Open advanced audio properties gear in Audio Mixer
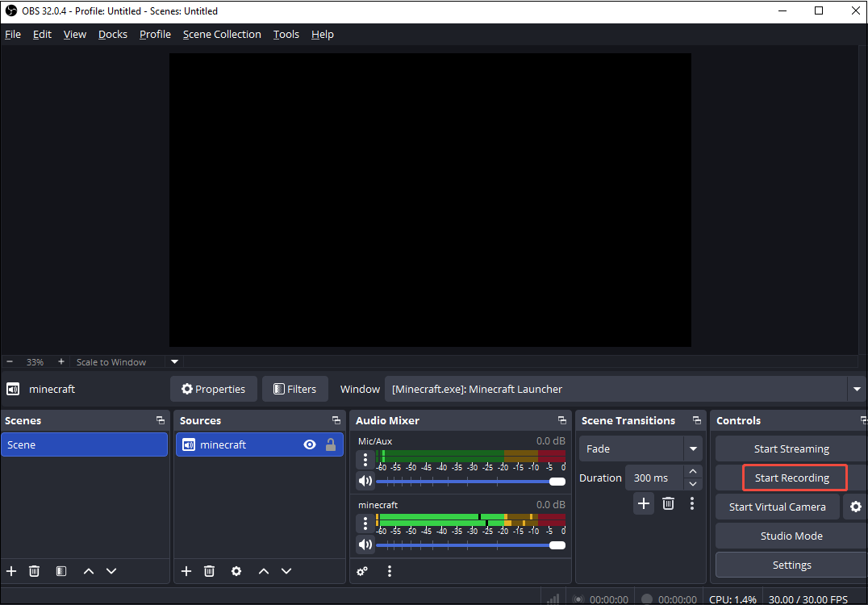Viewport: 868px width, 605px height. click(362, 571)
